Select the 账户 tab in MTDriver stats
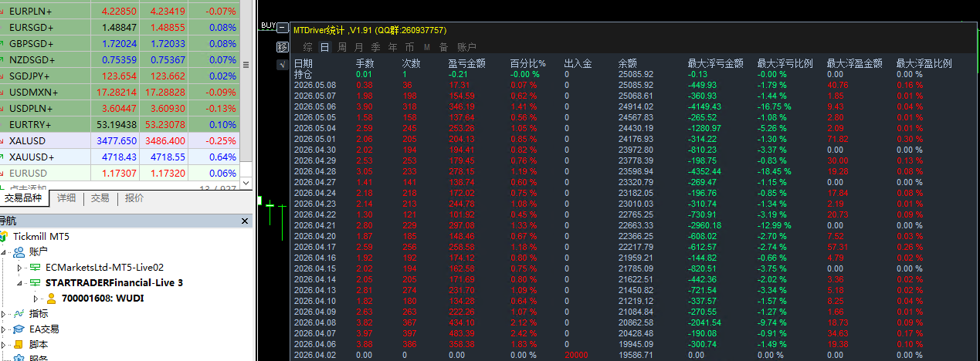980x361 pixels. click(x=466, y=47)
